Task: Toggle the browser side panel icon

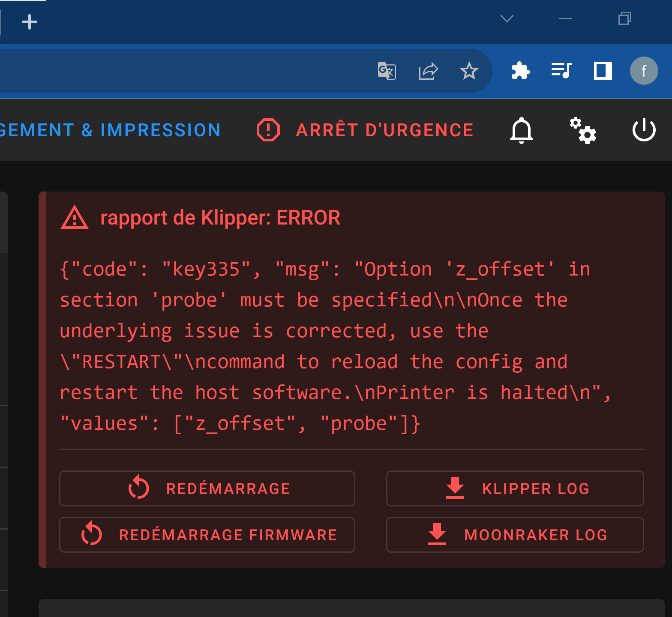Action: (x=603, y=71)
